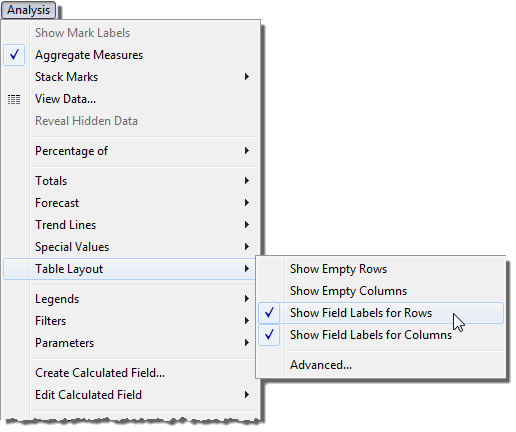This screenshot has height=432, width=516.
Task: Toggle Show Field Labels for Columns
Action: tap(381, 335)
